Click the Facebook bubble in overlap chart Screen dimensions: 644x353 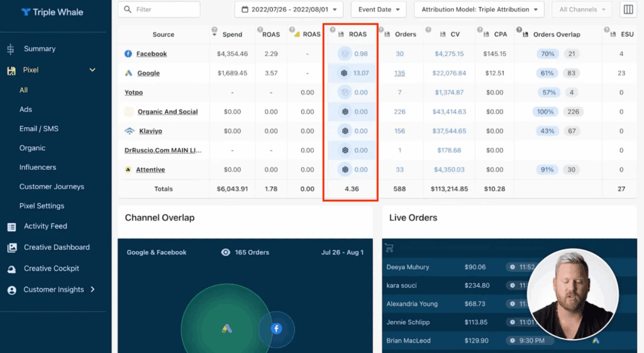tap(276, 328)
